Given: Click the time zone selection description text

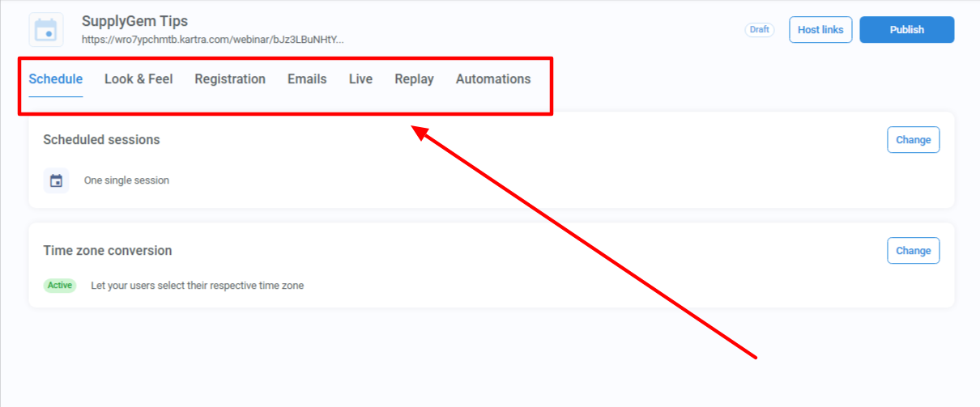Looking at the screenshot, I should pos(197,286).
